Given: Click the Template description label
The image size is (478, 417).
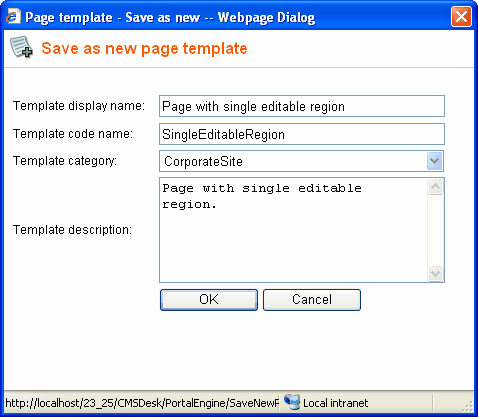Looking at the screenshot, I should 72,230.
